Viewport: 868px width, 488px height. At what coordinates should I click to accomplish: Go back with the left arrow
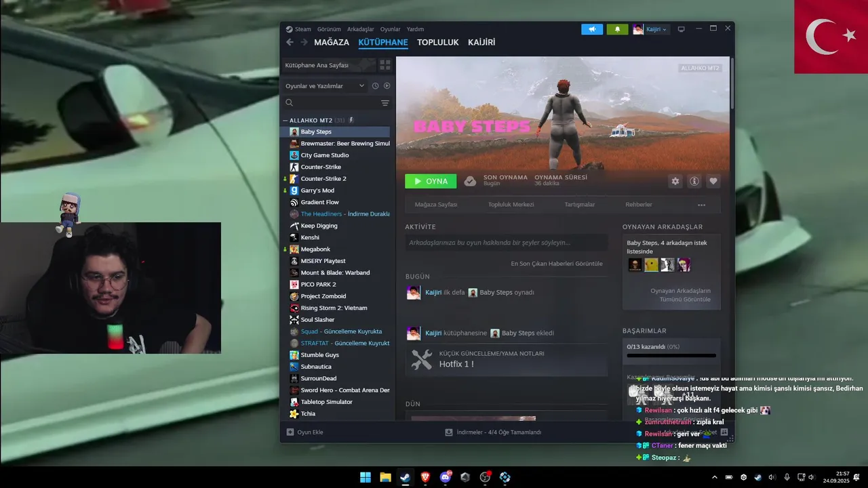coord(290,42)
